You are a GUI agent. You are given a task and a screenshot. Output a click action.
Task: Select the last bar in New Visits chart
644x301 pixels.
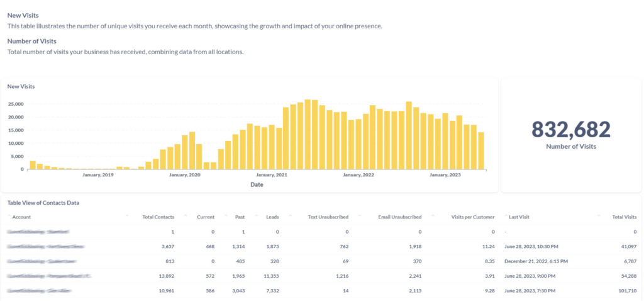click(481, 151)
